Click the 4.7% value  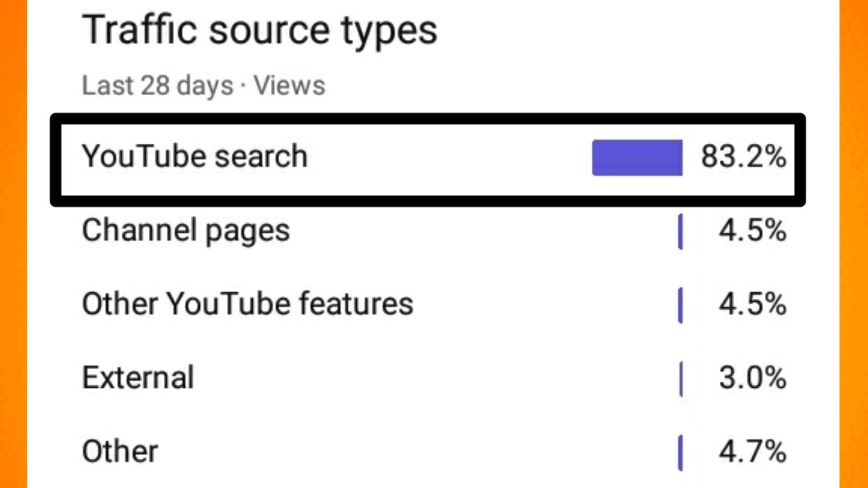753,451
